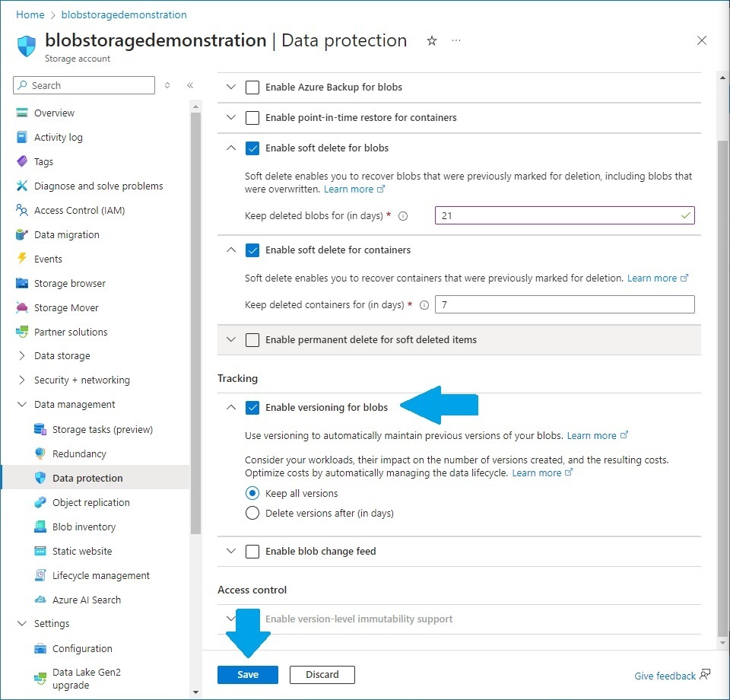Open Static website menu item
This screenshot has width=730, height=700.
tap(82, 551)
